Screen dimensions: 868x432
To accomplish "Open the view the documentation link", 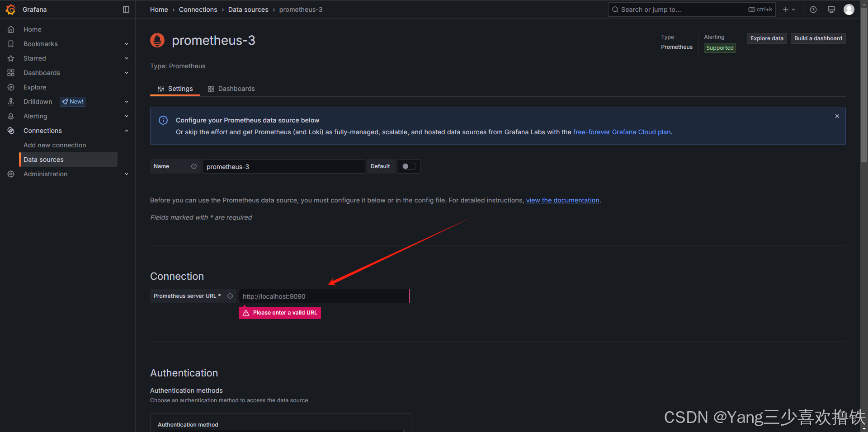I will [562, 200].
